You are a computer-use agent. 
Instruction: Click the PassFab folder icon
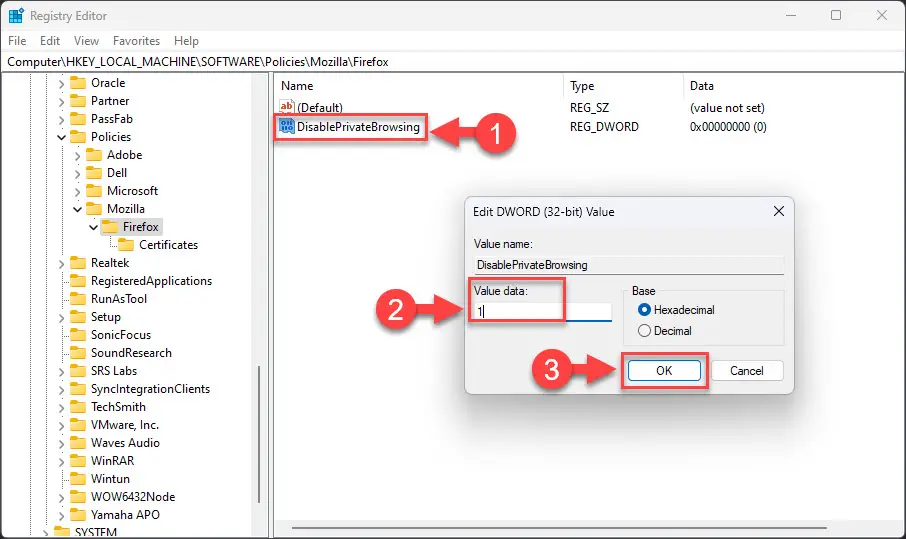click(x=78, y=118)
